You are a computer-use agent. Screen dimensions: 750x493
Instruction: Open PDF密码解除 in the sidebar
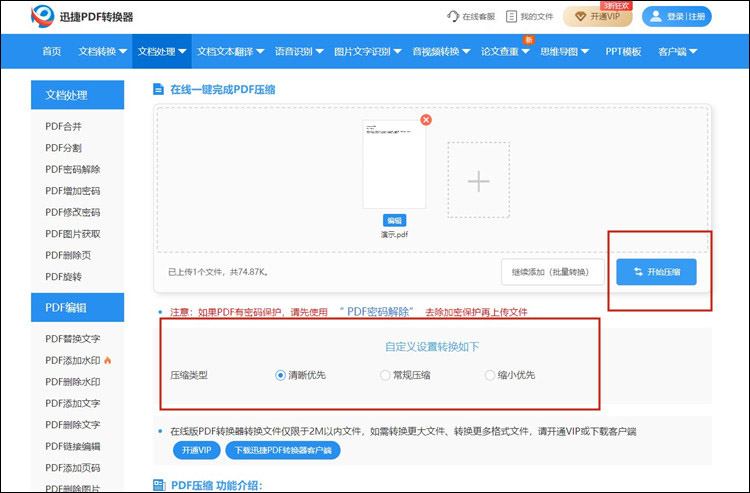[x=73, y=169]
